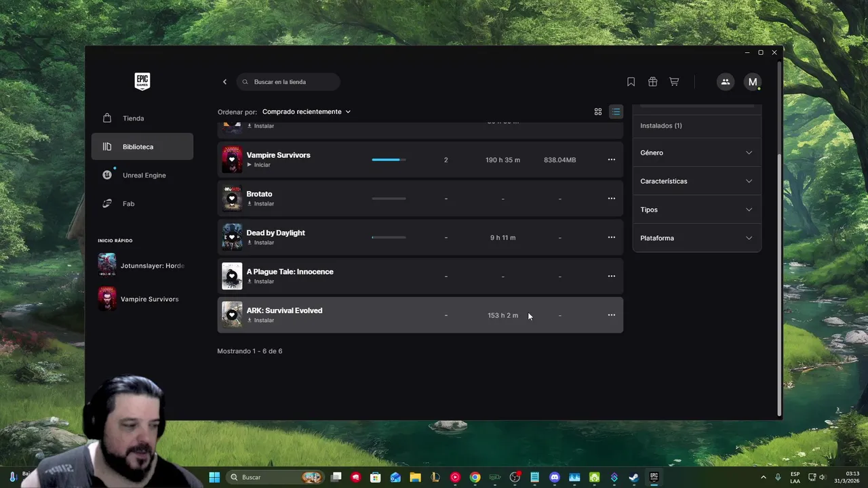Click ARK: Survival Evolved thumbnail

pos(232,315)
